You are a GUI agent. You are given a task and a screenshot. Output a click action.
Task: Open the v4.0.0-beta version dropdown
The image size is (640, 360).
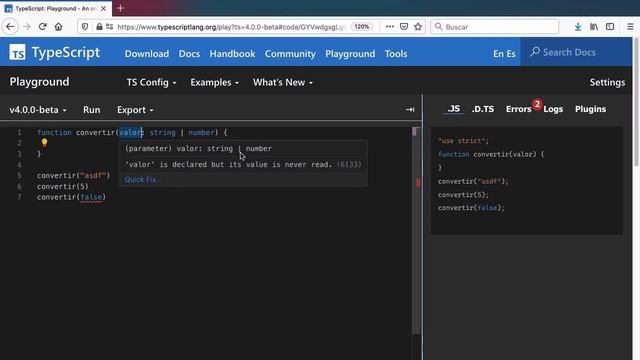(38, 110)
